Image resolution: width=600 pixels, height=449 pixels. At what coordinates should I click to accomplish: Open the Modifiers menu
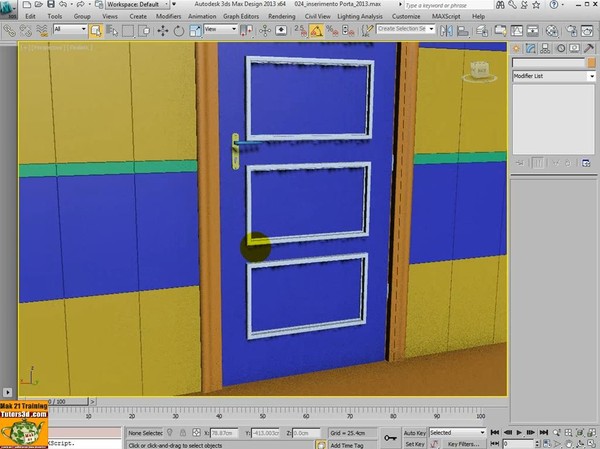(168, 16)
